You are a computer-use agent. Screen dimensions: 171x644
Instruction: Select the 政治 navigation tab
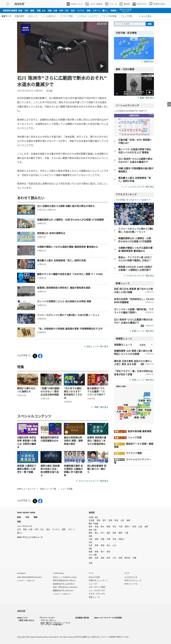[73, 11]
